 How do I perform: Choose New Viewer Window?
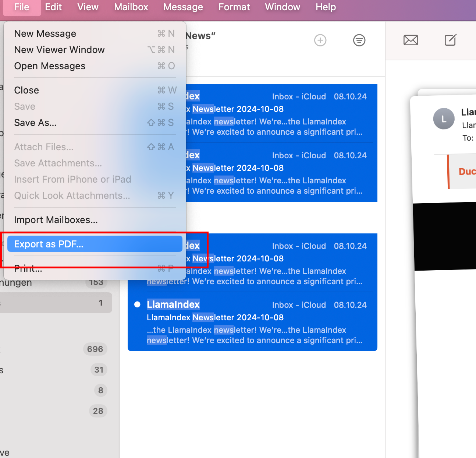click(x=95, y=50)
